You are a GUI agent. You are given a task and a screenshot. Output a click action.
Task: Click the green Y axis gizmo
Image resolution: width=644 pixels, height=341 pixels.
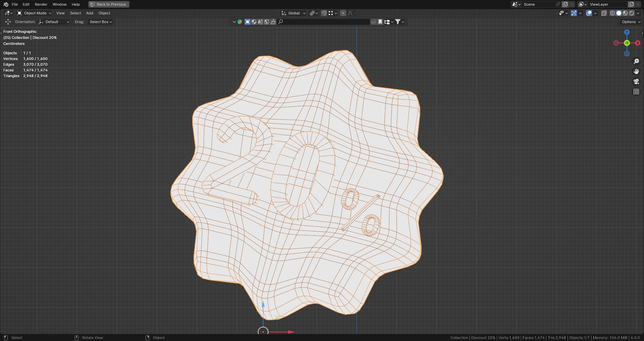tap(627, 43)
